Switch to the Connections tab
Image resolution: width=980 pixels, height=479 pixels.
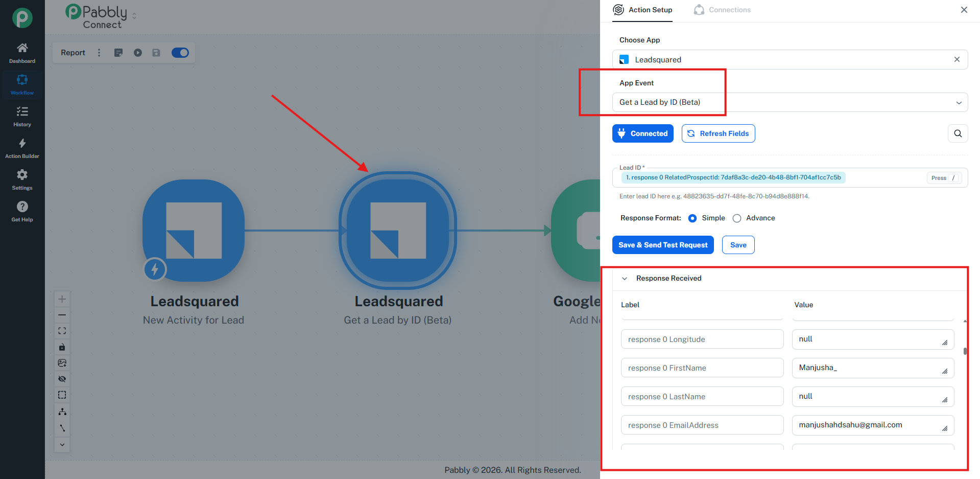(x=722, y=10)
